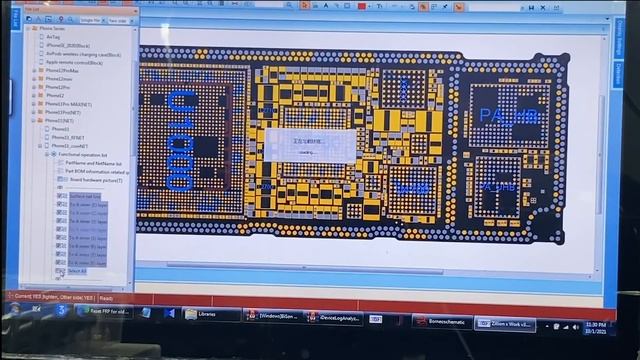Expand the iPhone13Pro(NET) folder
Viewport: 640px width, 360px height.
34,112
